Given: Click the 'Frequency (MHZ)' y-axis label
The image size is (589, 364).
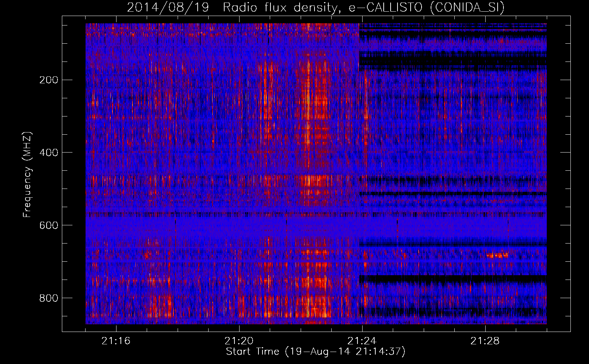Looking at the screenshot, I should coord(27,174).
